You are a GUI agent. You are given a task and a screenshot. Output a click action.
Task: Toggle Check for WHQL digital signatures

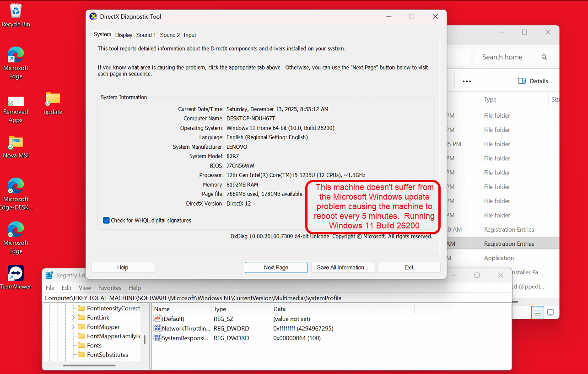coord(107,220)
